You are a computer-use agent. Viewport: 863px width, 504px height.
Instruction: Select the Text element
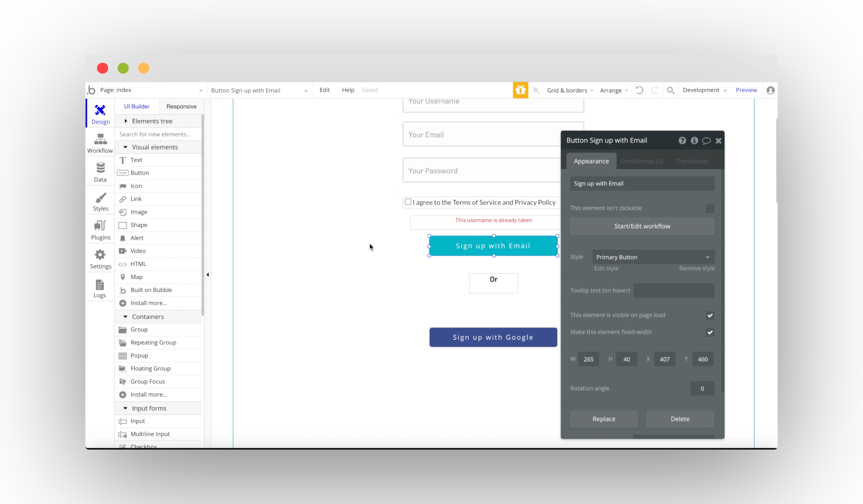coord(158,160)
